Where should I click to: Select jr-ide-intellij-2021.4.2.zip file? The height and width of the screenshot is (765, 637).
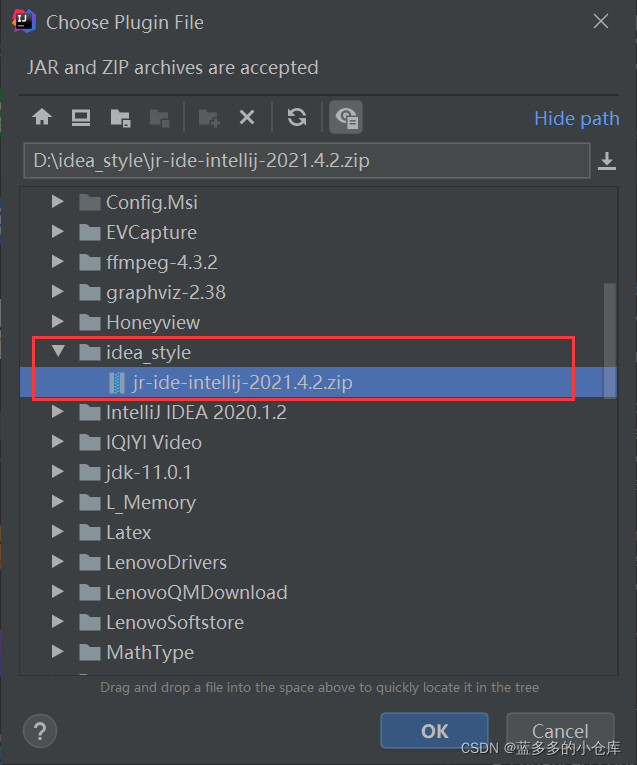tap(318, 382)
